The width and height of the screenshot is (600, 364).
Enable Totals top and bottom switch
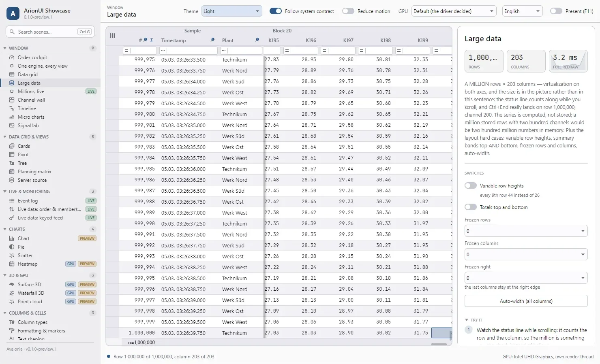click(471, 207)
